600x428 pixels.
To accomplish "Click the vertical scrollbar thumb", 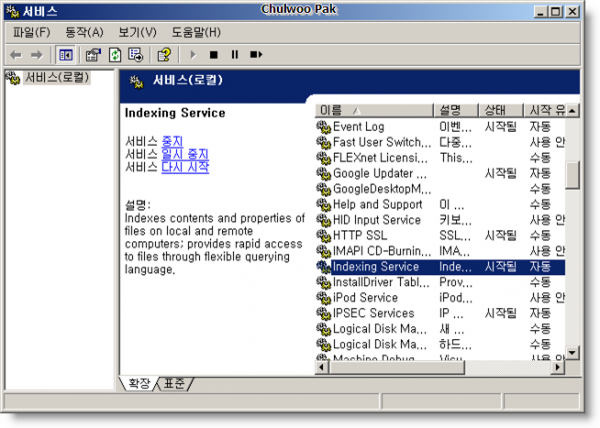I will tap(572, 175).
